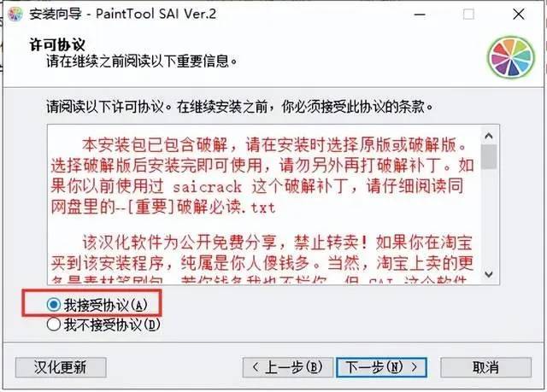The width and height of the screenshot is (547, 392).
Task: Go back with 上一步(B) button
Action: 288,367
